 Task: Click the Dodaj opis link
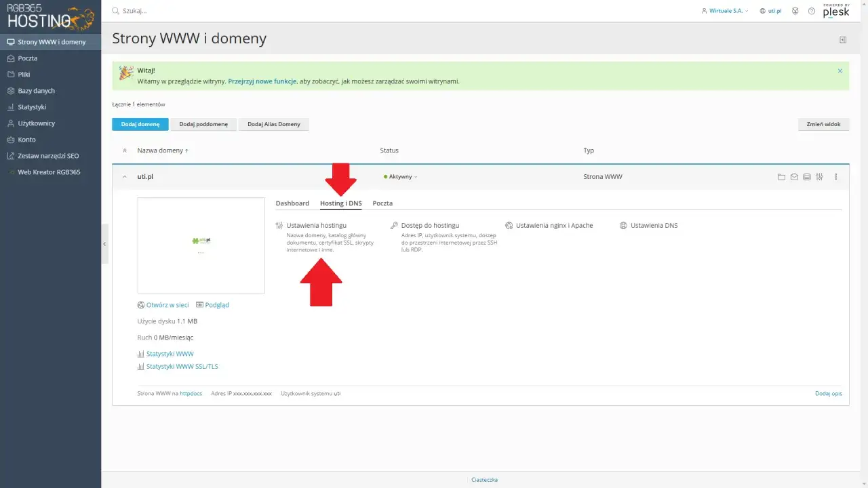[x=829, y=393]
